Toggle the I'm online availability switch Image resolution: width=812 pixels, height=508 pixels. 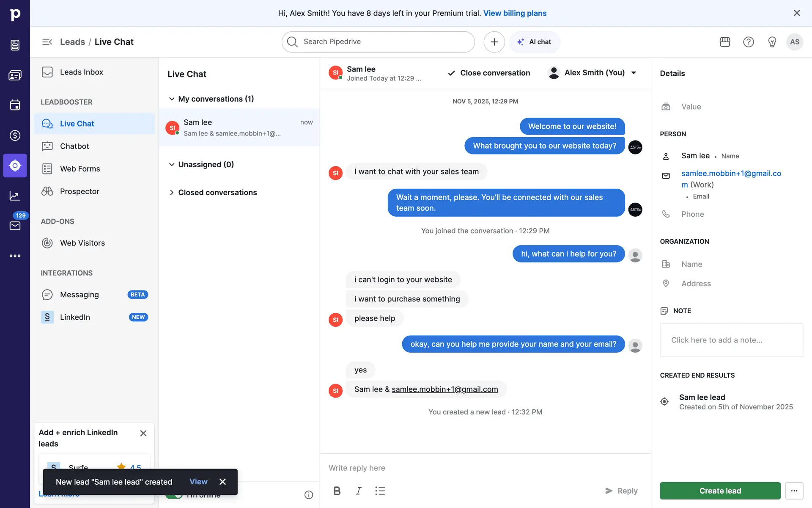pyautogui.click(x=174, y=495)
